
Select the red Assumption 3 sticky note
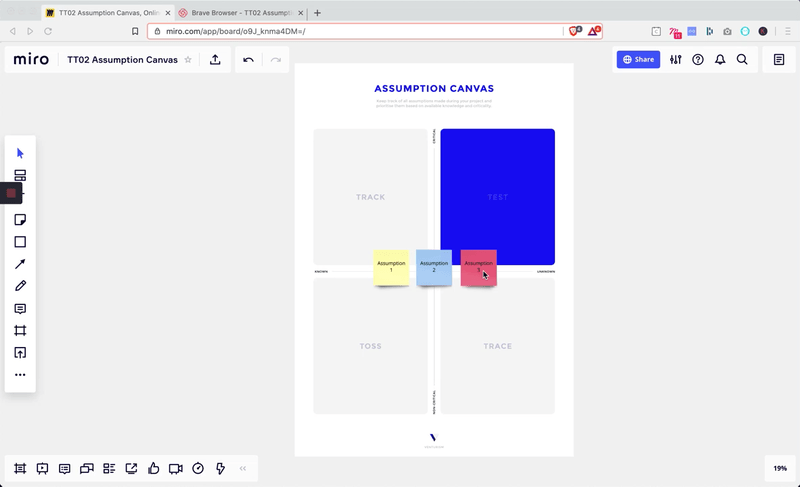point(479,267)
